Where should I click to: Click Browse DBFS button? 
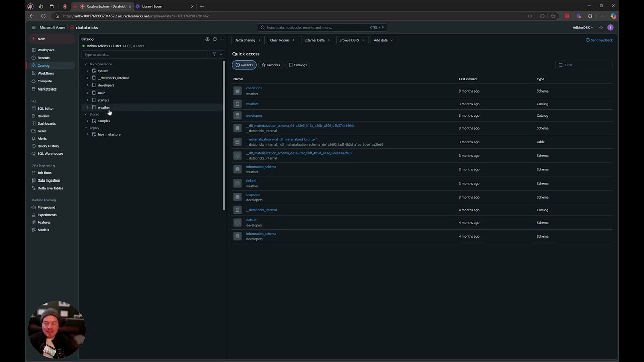tap(351, 40)
